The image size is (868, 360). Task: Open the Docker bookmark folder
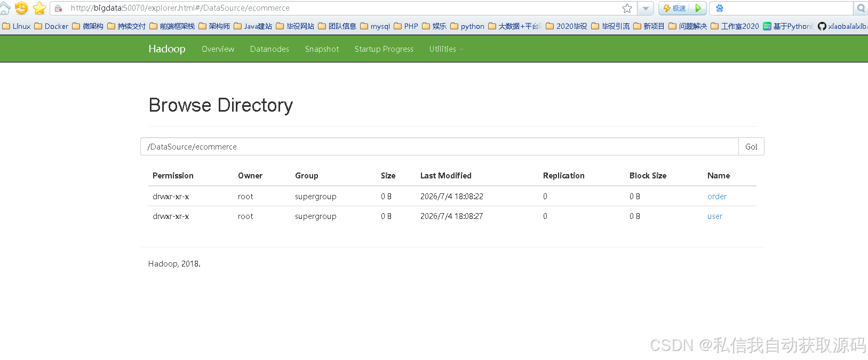(51, 26)
